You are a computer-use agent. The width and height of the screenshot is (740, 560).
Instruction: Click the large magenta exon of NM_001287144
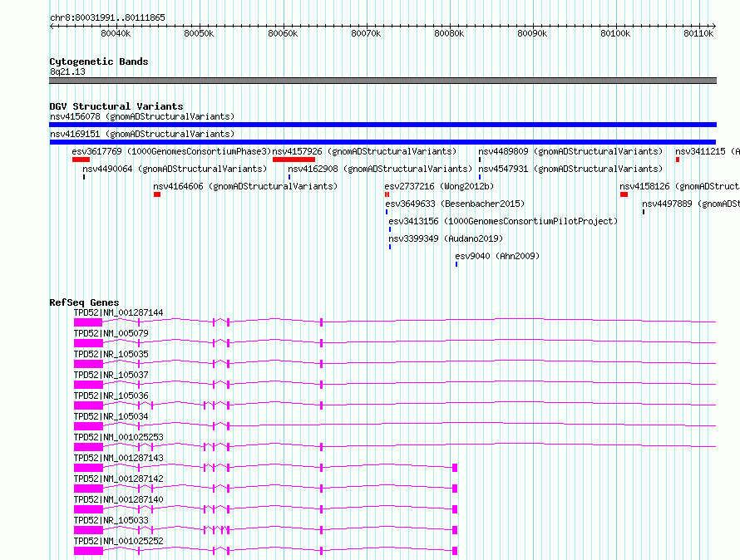click(88, 322)
